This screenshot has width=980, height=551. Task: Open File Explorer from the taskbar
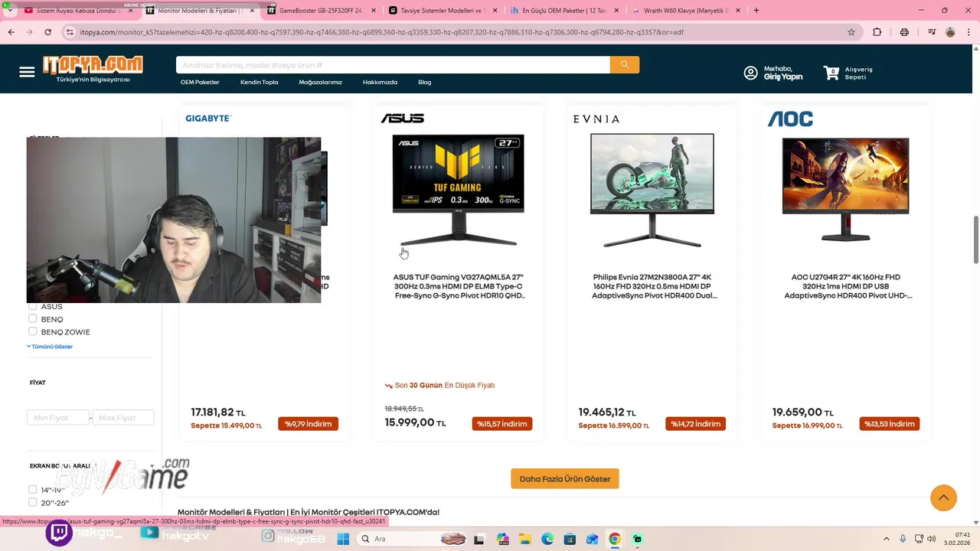click(525, 539)
